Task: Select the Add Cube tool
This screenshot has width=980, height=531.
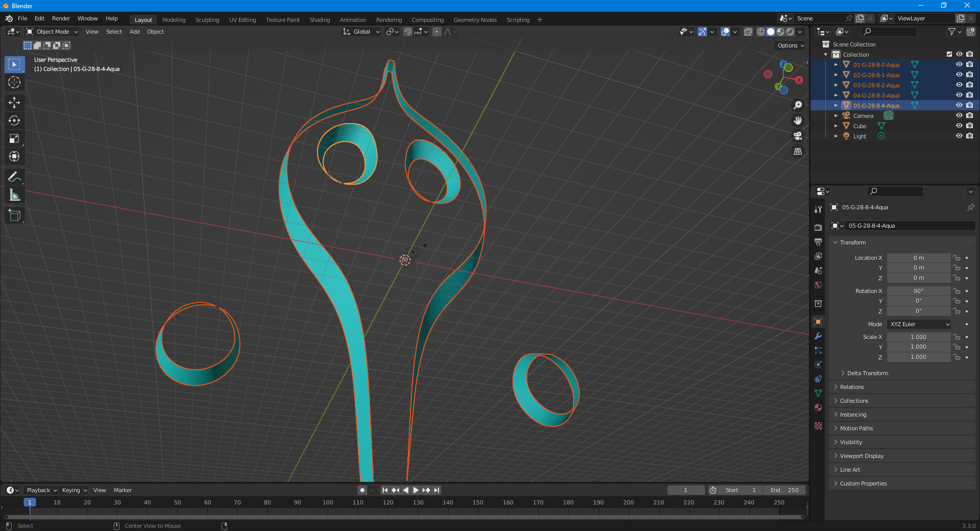Action: tap(14, 215)
